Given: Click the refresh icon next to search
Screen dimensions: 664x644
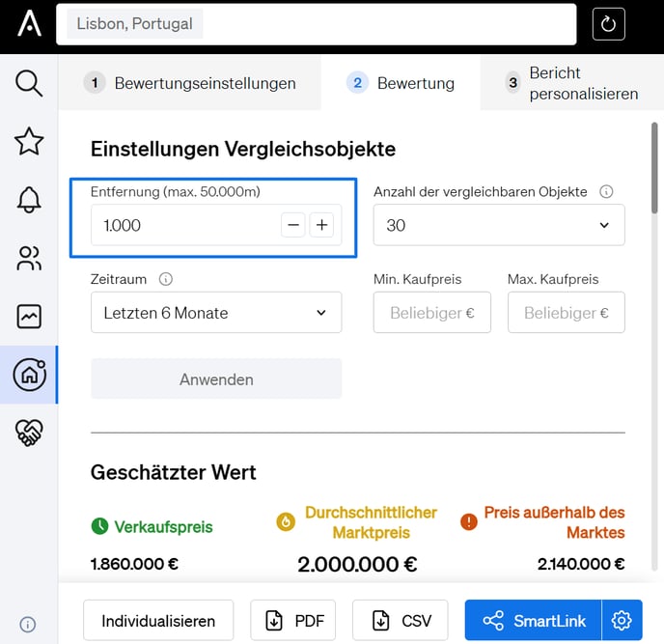Looking at the screenshot, I should (608, 24).
